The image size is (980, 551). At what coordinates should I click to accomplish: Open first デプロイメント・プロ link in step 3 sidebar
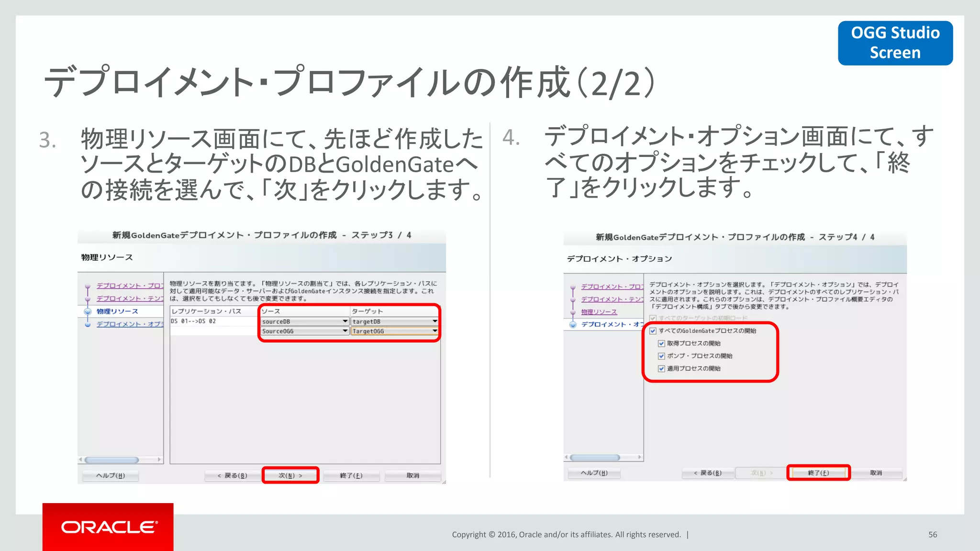tap(130, 286)
